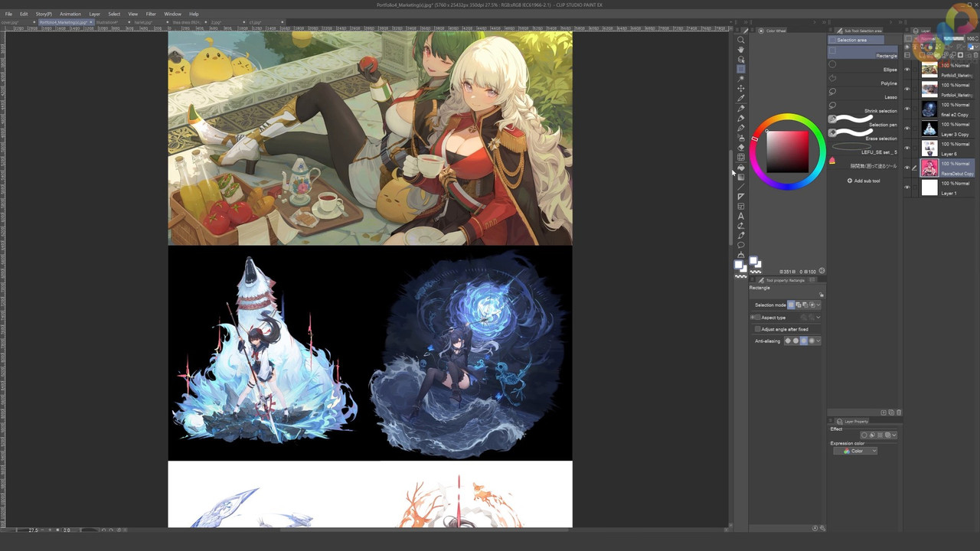Click the Lasso sub tool icon
Screen dimensions: 980x551
click(832, 93)
